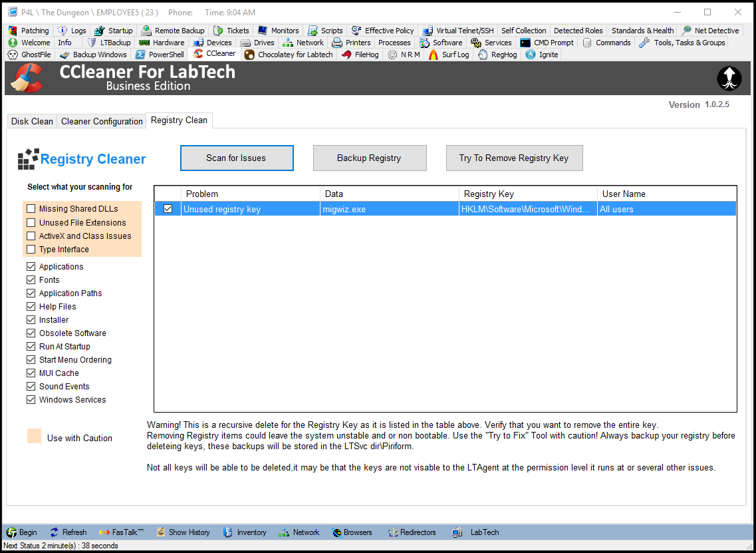756x553 pixels.
Task: Click the Virtual Telnet/SSH icon
Action: [427, 31]
